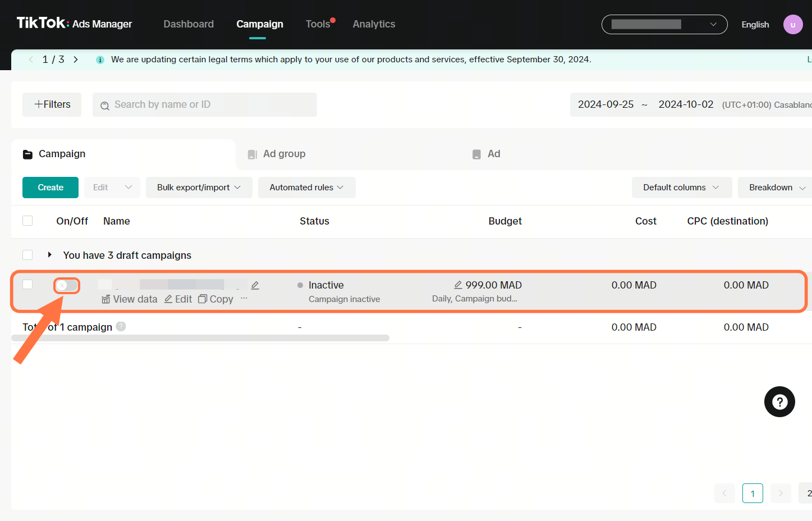
Task: Check the select-all checkbox in header
Action: click(27, 221)
